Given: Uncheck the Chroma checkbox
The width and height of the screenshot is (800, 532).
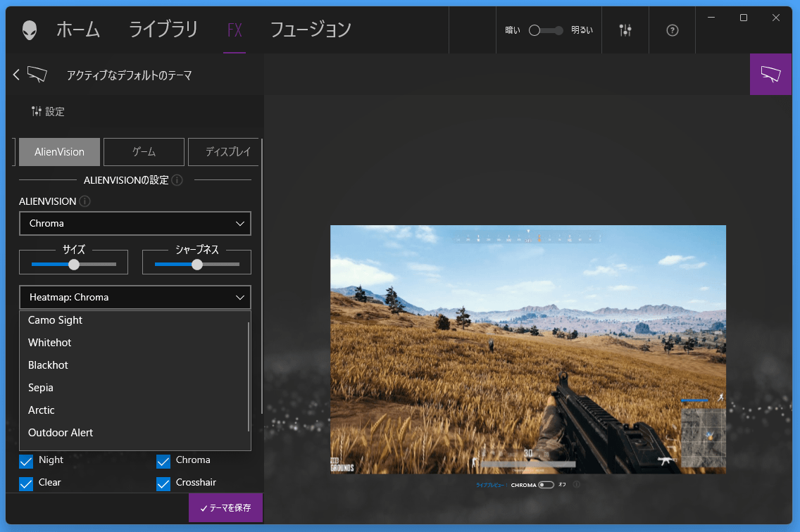Looking at the screenshot, I should pyautogui.click(x=163, y=461).
